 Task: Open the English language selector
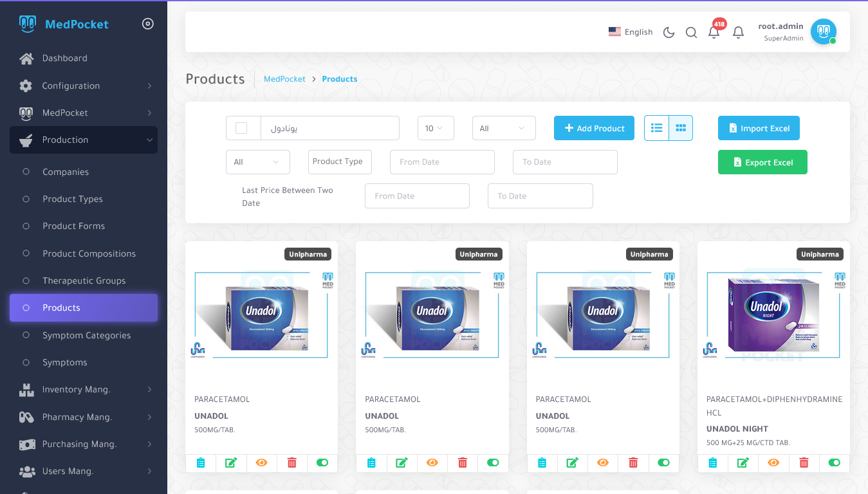(631, 32)
